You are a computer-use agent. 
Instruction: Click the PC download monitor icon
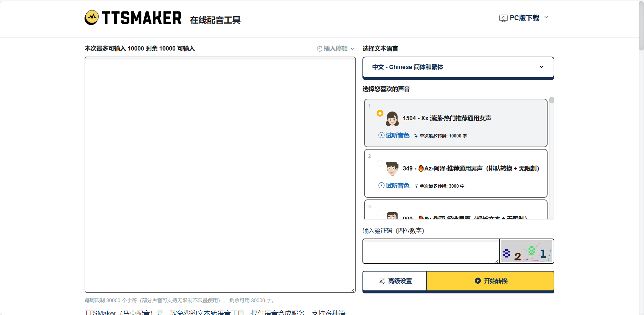503,18
